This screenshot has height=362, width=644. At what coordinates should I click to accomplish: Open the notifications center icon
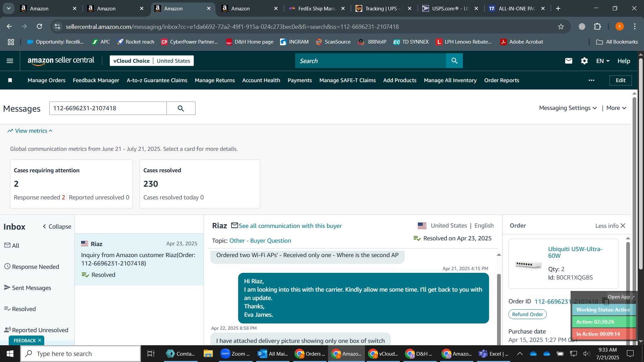[630, 354]
